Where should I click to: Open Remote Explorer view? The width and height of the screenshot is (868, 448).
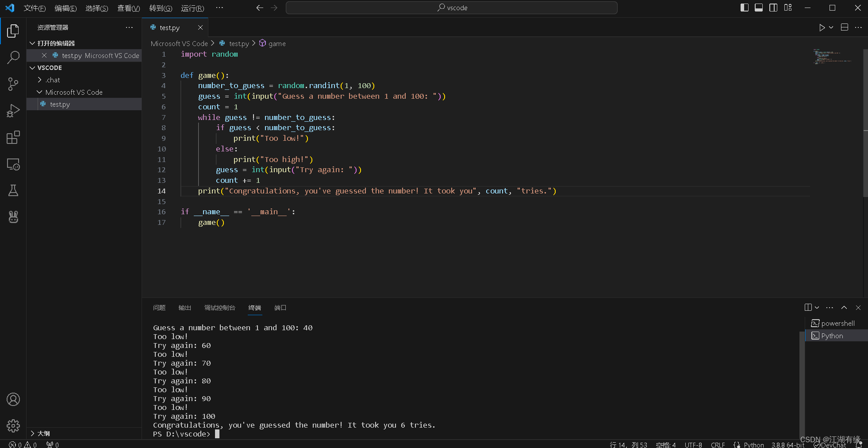[13, 164]
